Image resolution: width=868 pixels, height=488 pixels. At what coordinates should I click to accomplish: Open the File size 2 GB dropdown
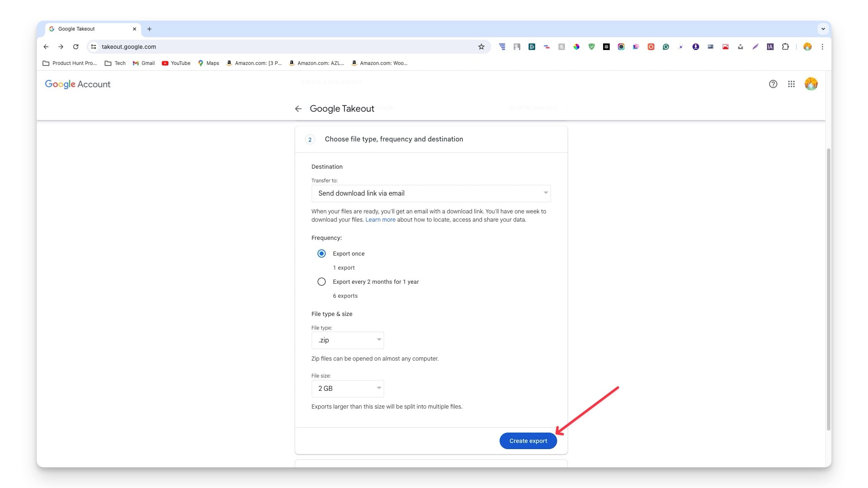pyautogui.click(x=348, y=388)
